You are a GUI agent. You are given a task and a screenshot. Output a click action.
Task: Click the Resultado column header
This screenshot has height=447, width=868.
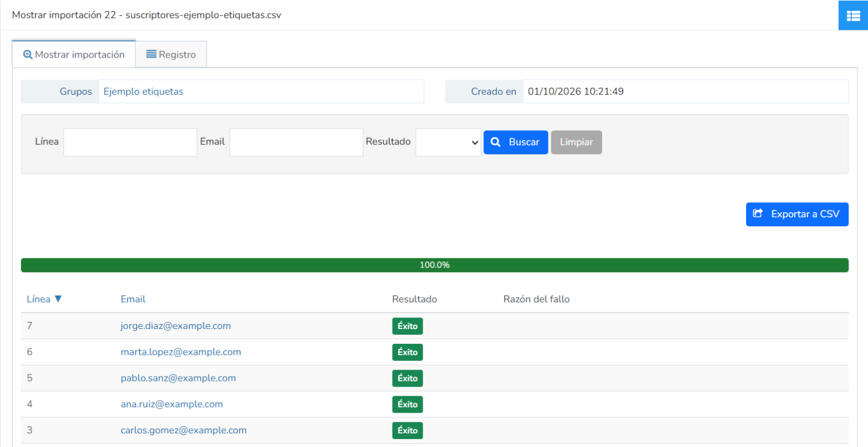pos(415,299)
